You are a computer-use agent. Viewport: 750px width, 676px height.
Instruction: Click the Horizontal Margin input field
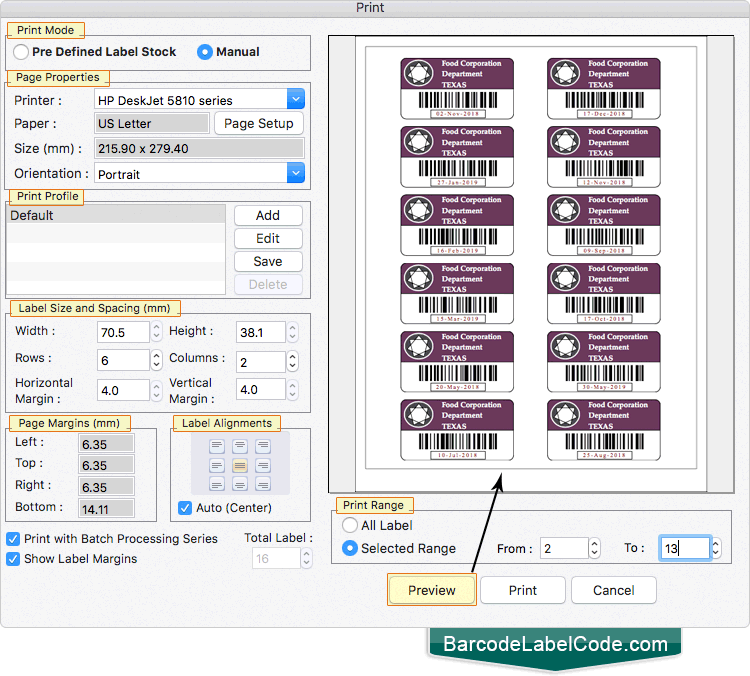coord(123,390)
